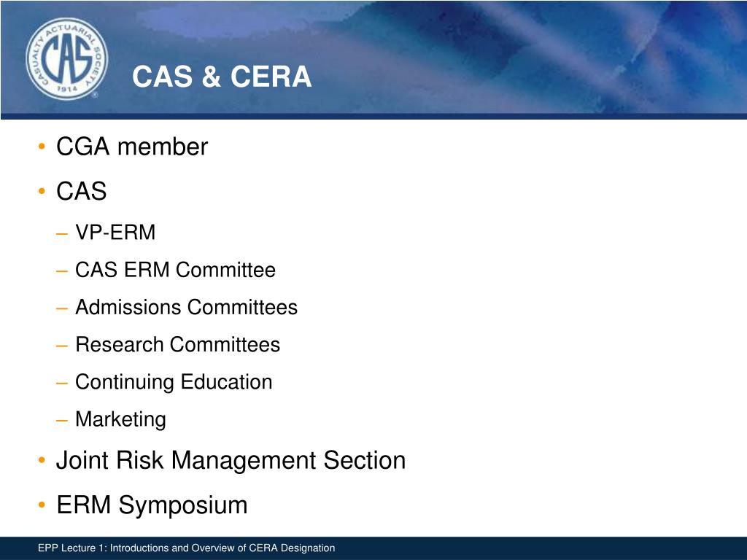Click the "Admissions Committees" sub-item

tap(186, 307)
